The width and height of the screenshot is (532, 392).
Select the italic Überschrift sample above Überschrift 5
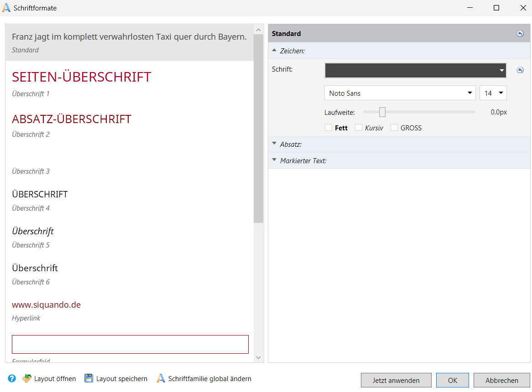click(x=33, y=232)
